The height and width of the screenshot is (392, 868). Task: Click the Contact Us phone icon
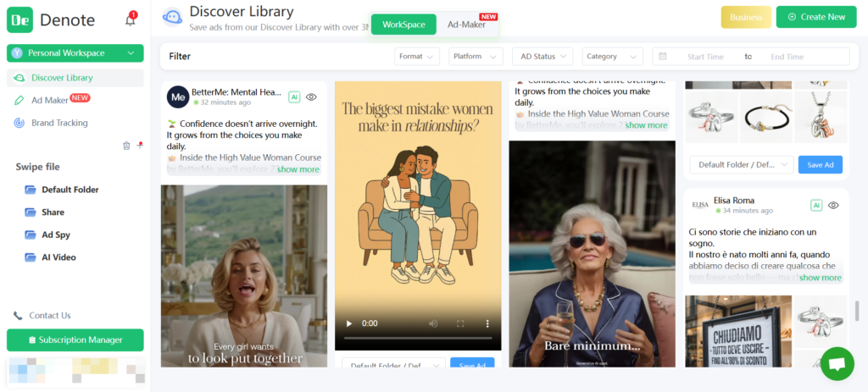(19, 316)
